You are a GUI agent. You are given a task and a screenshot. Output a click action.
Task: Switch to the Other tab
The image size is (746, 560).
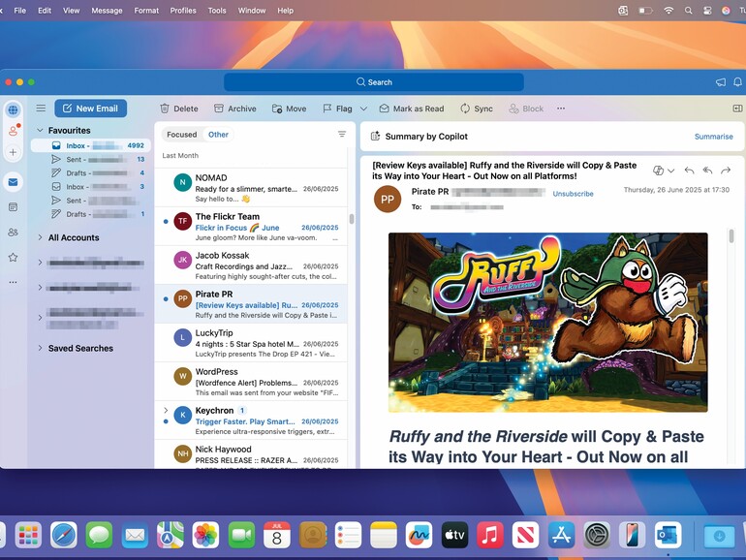218,135
